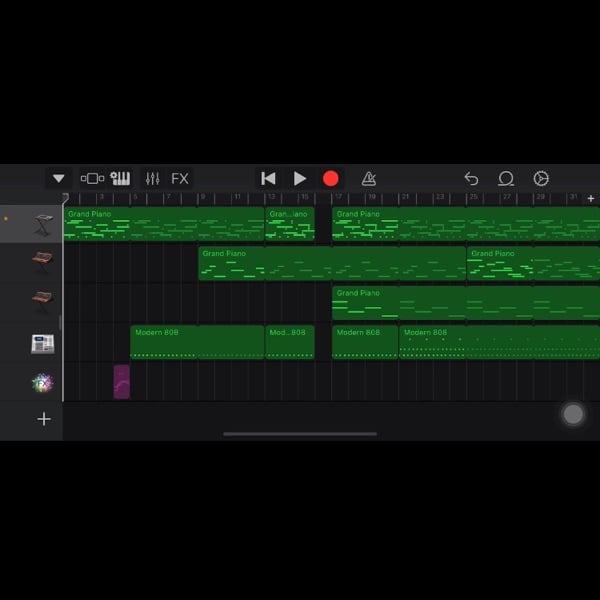Undo the last action
Screen dimensions: 600x600
[471, 178]
